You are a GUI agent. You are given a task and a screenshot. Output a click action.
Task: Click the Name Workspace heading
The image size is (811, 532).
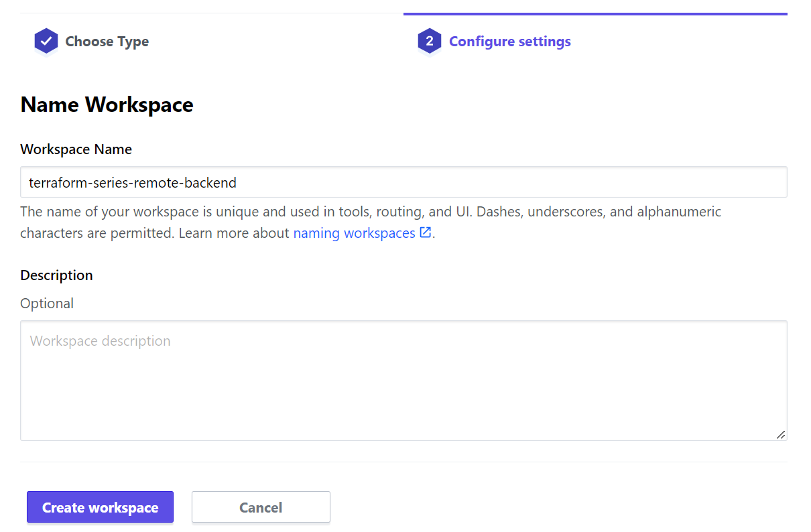pos(107,105)
